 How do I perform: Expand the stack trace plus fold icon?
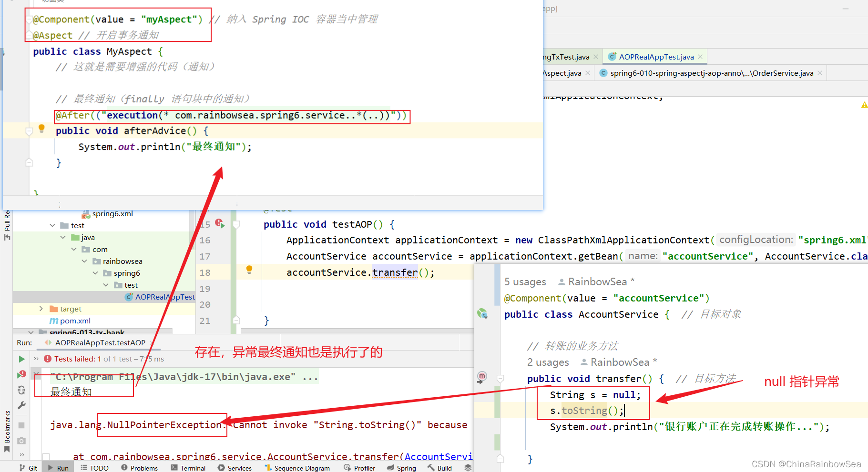click(46, 457)
